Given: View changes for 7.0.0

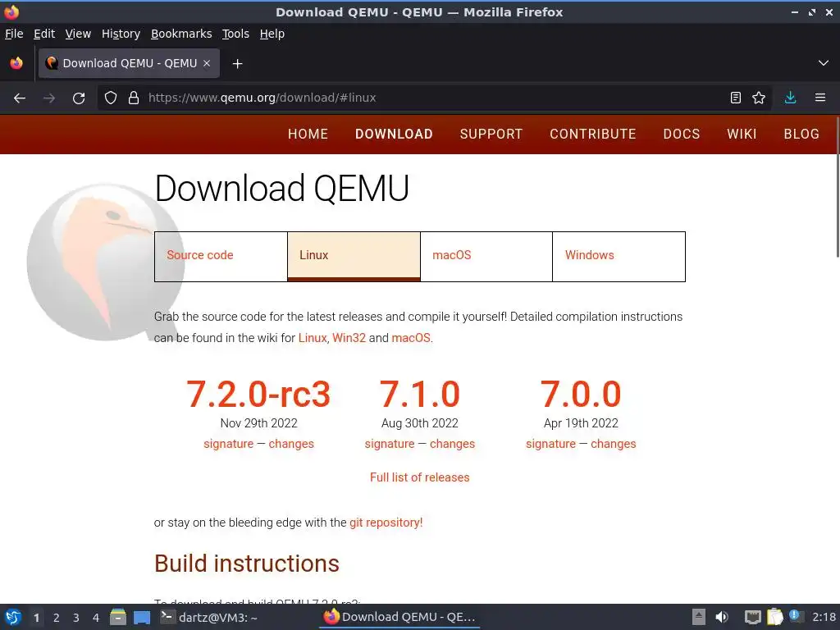Looking at the screenshot, I should [x=614, y=444].
